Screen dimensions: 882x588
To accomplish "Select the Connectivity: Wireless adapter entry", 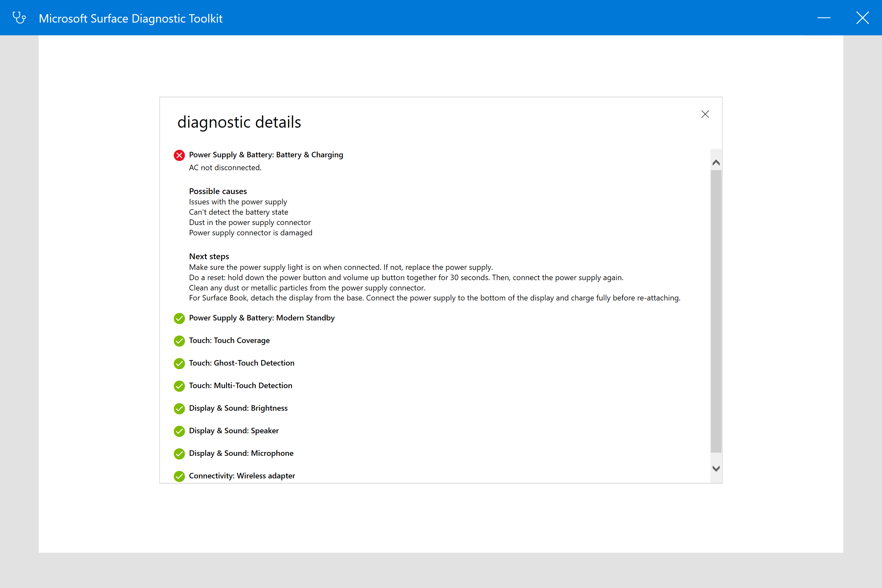I will pyautogui.click(x=242, y=476).
